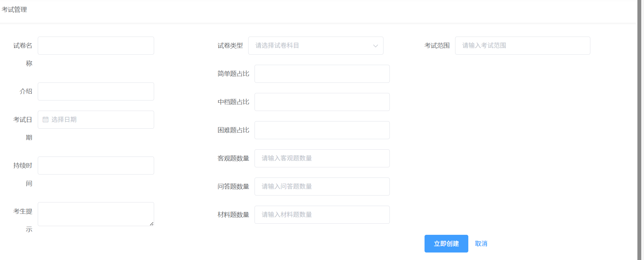Click the 试卷类型 label
The image size is (644, 260).
[x=230, y=46]
